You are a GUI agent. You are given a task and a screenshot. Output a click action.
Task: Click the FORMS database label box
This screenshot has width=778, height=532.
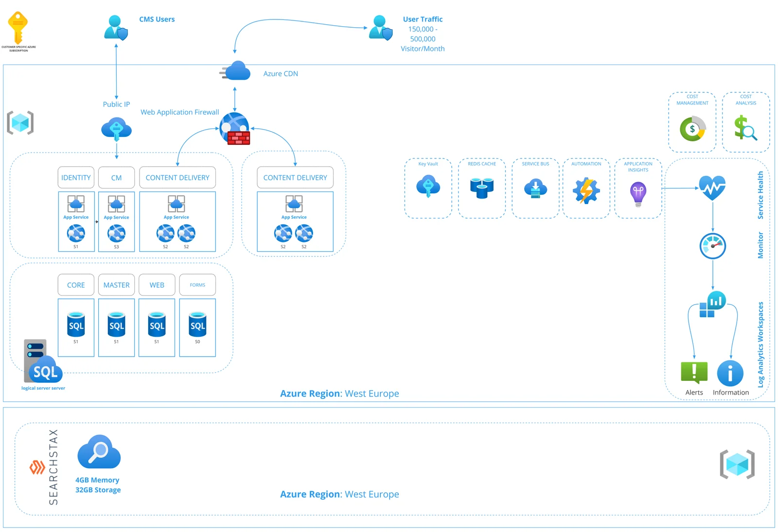point(197,285)
